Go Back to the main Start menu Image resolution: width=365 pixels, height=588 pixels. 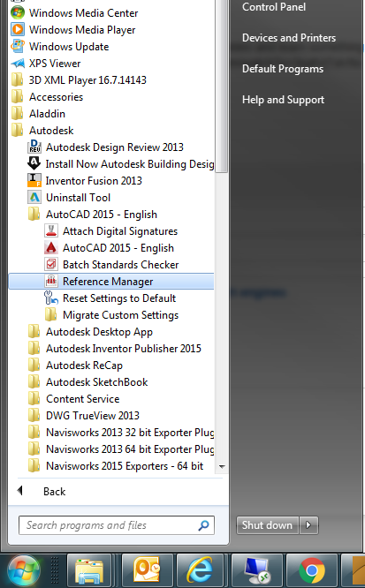[x=42, y=491]
